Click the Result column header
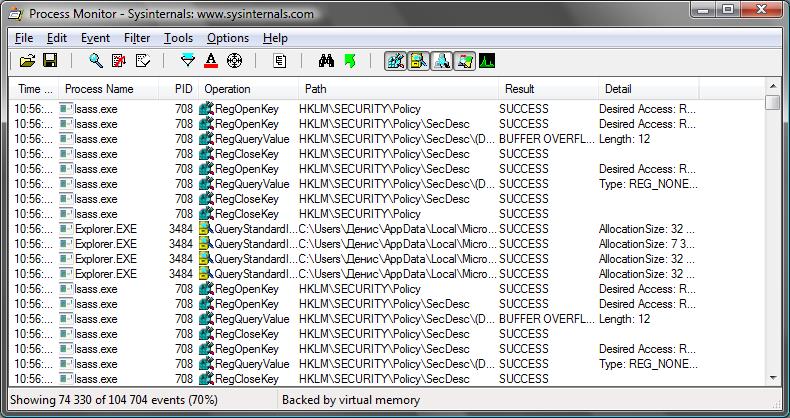790x418 pixels. (x=549, y=89)
